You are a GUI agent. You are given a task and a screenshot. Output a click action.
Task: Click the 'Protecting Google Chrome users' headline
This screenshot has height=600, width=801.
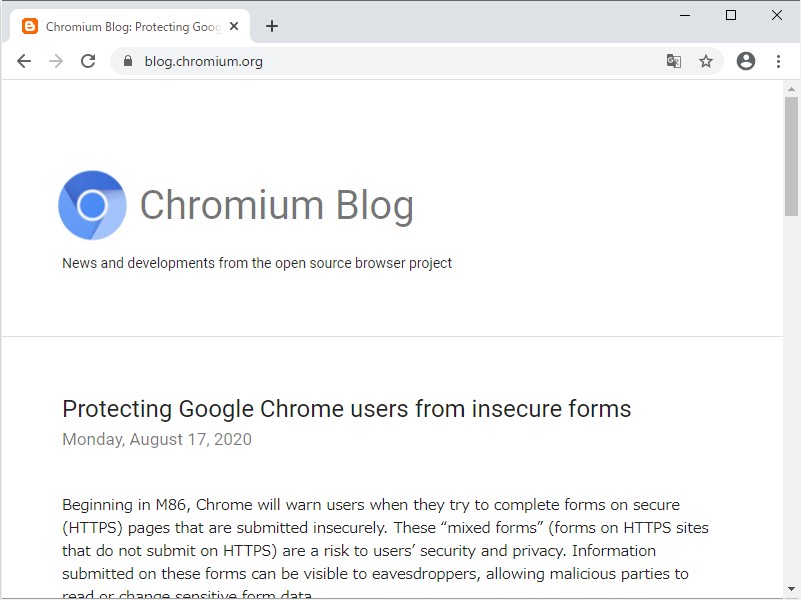[346, 409]
